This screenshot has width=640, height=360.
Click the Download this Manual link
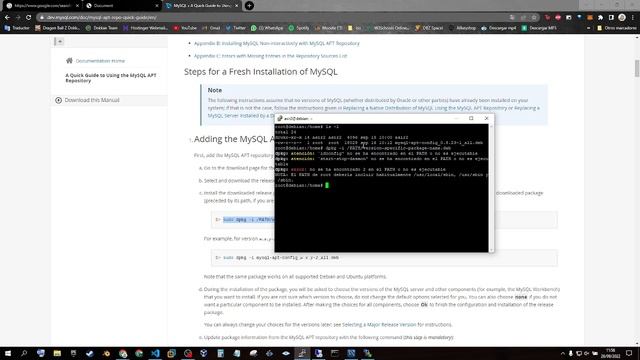[92, 100]
